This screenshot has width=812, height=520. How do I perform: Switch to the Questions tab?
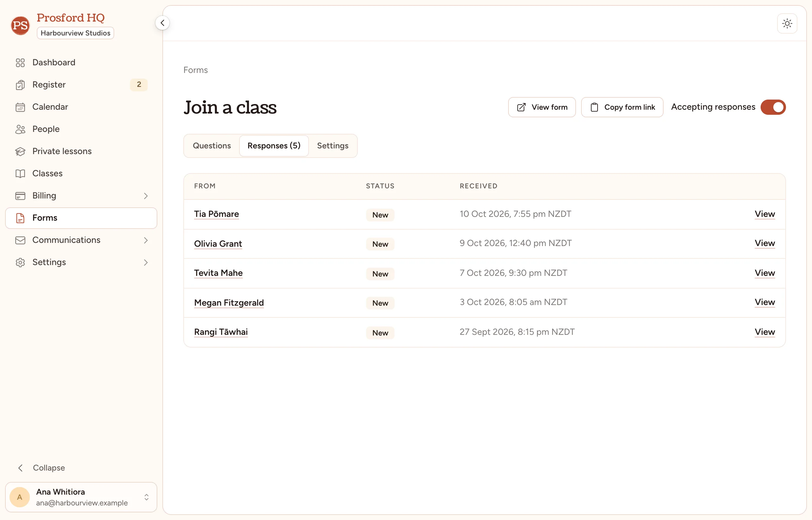(212, 146)
